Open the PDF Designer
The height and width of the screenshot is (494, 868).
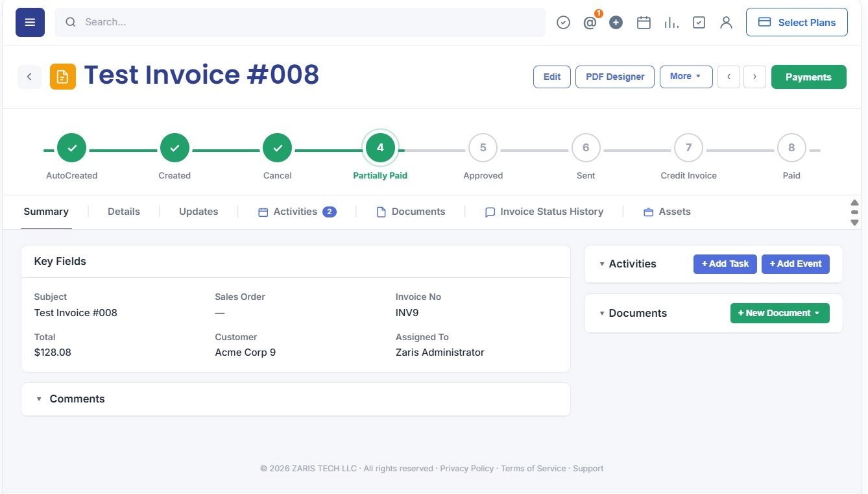coord(615,77)
